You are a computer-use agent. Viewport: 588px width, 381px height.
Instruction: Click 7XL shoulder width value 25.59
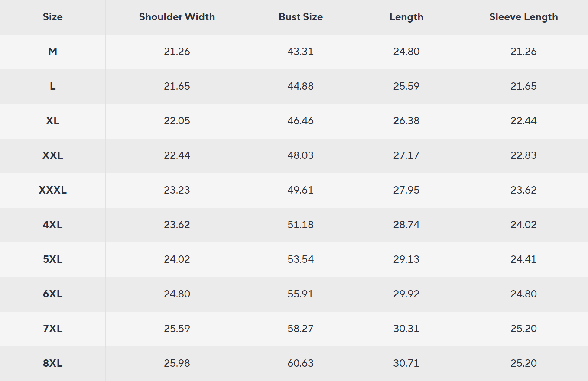177,329
